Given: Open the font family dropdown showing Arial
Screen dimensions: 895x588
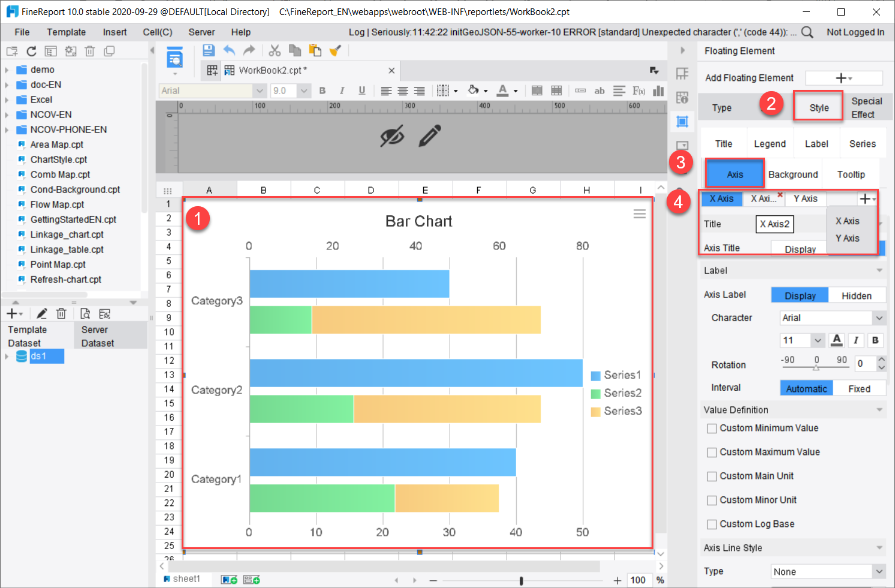Looking at the screenshot, I should click(832, 318).
